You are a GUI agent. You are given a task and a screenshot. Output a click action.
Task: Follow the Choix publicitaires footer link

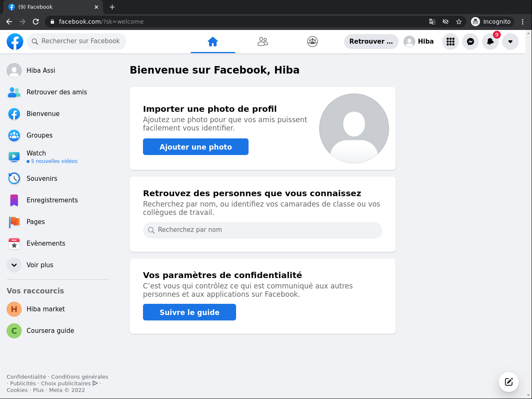coord(69,384)
